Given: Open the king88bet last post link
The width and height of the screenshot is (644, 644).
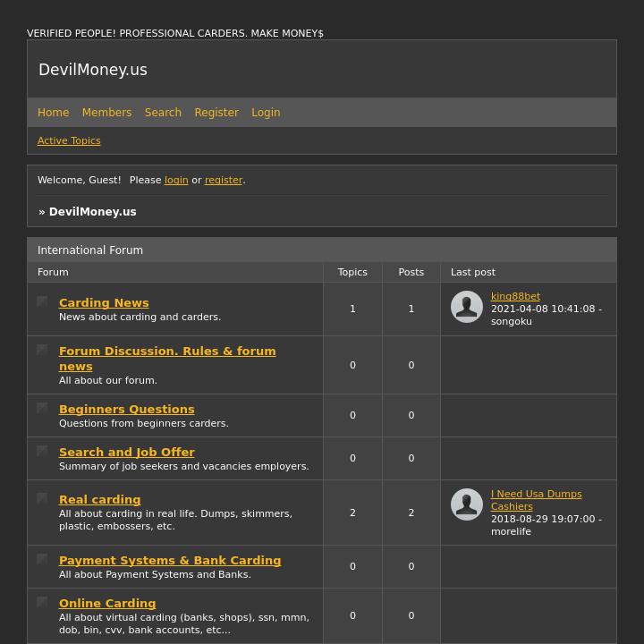Looking at the screenshot, I should coord(515,297).
